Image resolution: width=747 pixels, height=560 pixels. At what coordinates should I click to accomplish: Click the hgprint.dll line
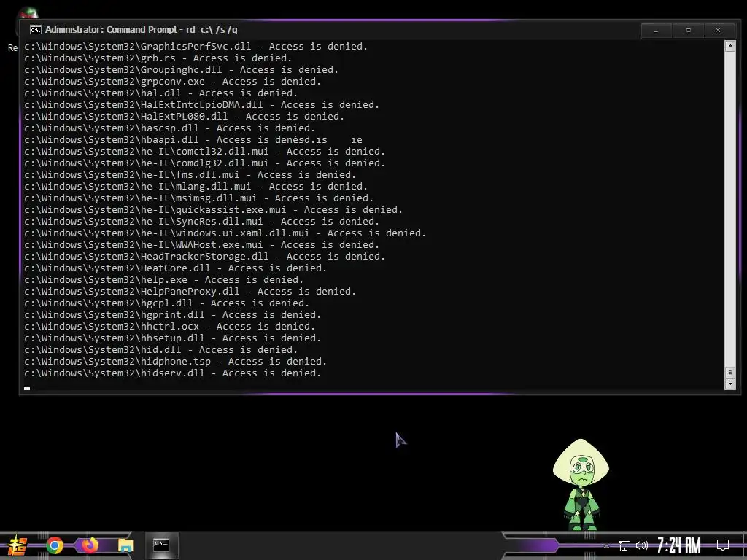[x=172, y=315]
